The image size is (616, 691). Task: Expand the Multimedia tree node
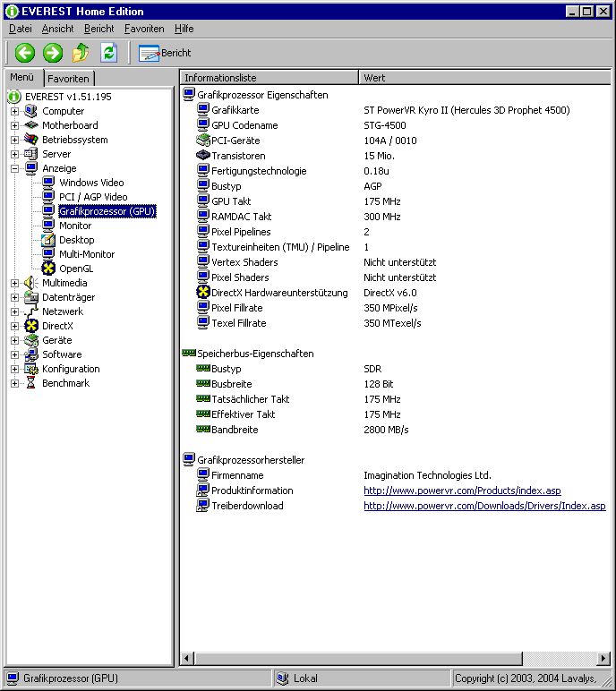[14, 283]
